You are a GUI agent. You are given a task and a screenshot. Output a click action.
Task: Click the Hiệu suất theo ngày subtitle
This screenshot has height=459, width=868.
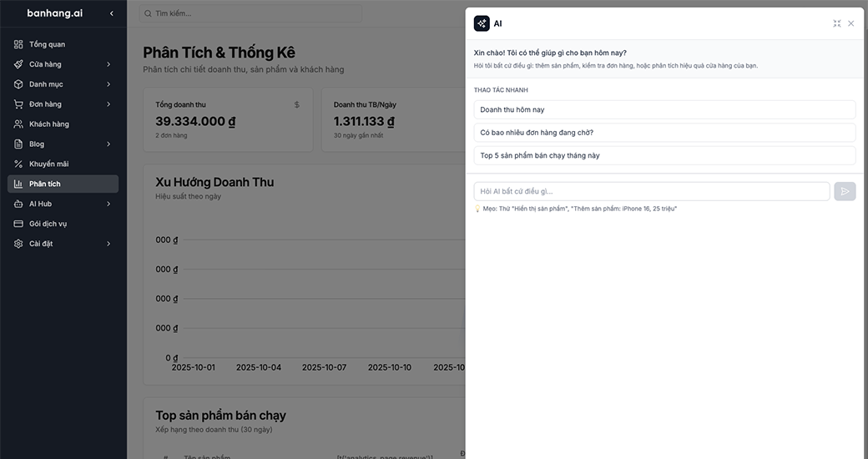click(x=189, y=197)
